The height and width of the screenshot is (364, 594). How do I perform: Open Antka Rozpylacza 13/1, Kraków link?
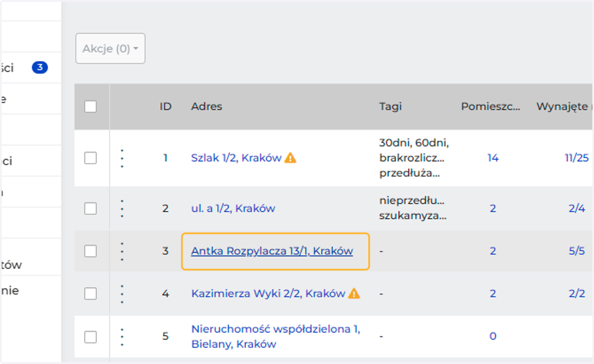pos(272,251)
